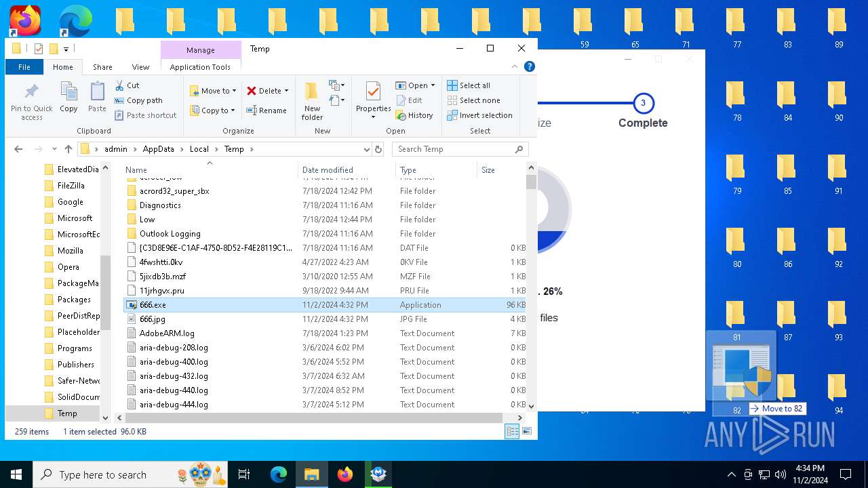Viewport: 868px width, 488px height.
Task: Go back with the Back arrow
Action: [x=18, y=149]
